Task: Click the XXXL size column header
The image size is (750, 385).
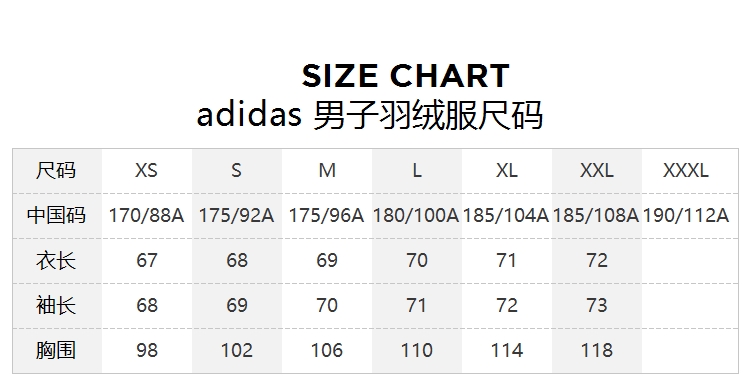Action: coord(685,171)
